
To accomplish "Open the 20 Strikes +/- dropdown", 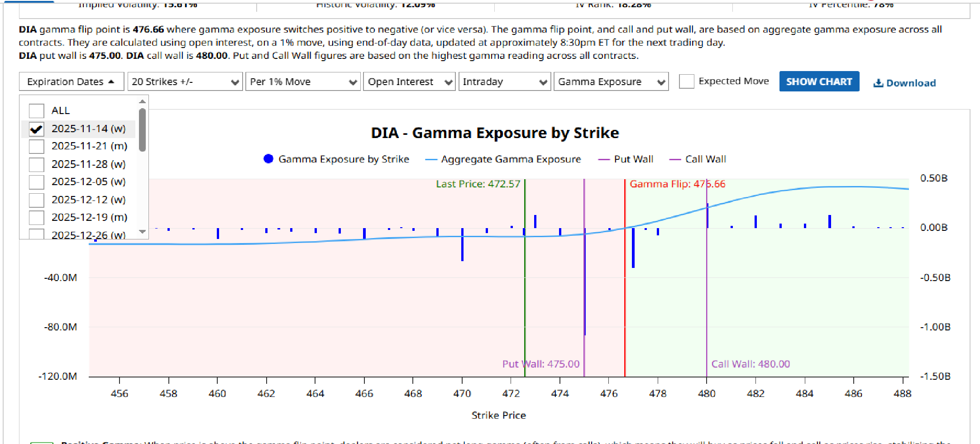I will 185,82.
